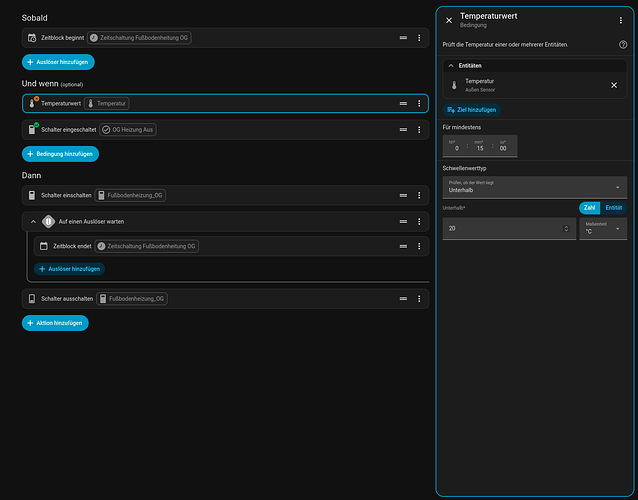Click Auslöser hinzufügen under Sobald
Image resolution: width=638 pixels, height=500 pixels.
tap(58, 62)
